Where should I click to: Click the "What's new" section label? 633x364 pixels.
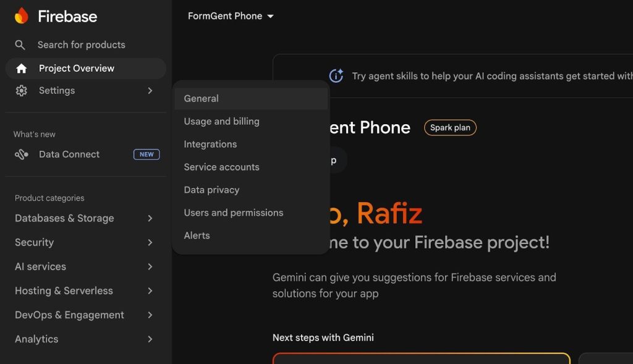pyautogui.click(x=35, y=134)
